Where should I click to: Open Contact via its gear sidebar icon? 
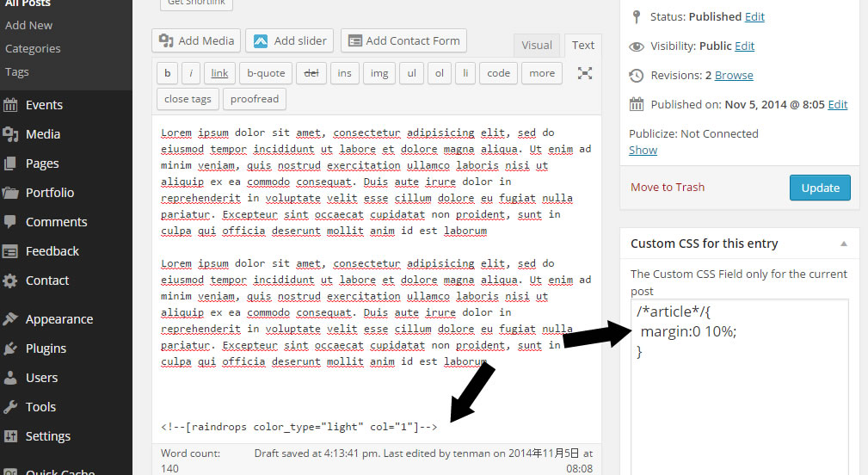[x=10, y=281]
